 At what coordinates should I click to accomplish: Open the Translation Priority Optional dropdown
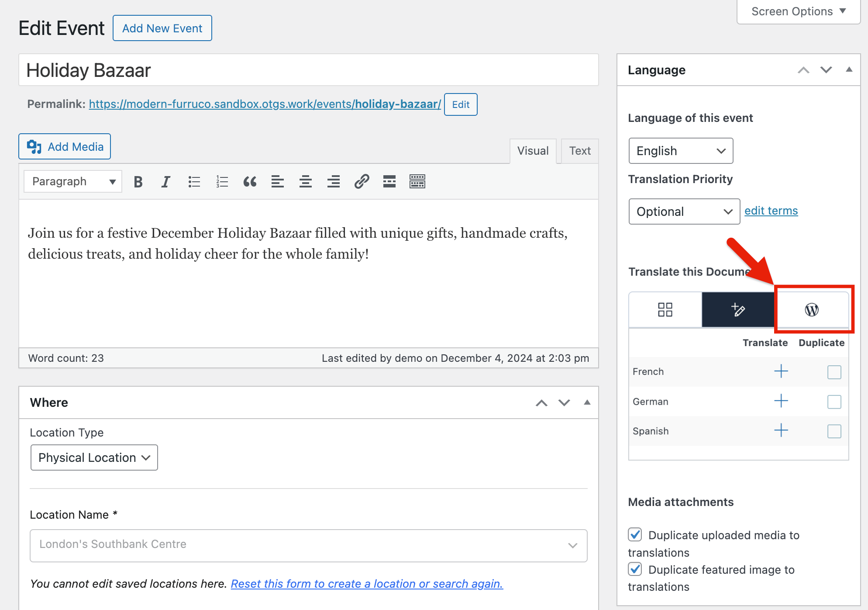pyautogui.click(x=684, y=212)
